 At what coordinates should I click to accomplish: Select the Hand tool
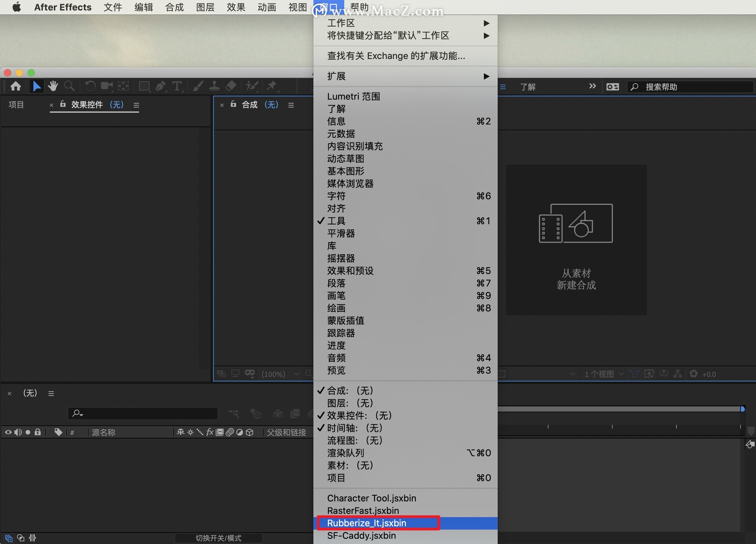[x=53, y=86]
